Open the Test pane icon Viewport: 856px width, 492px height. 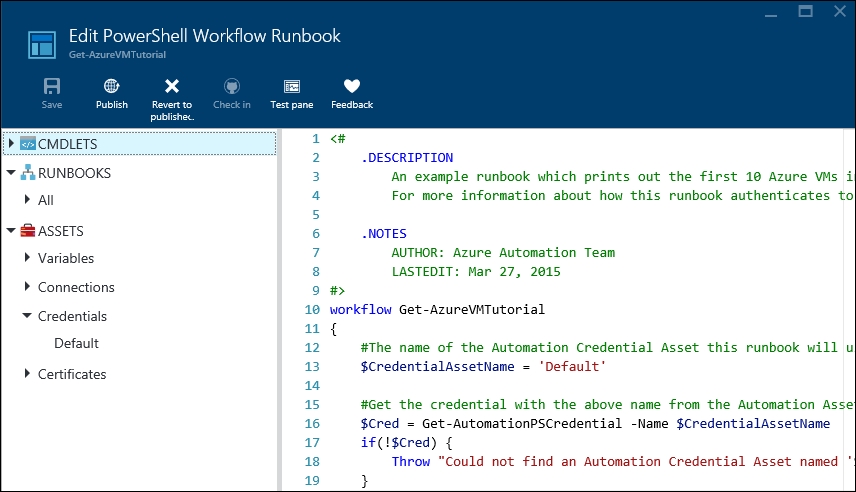pos(292,86)
